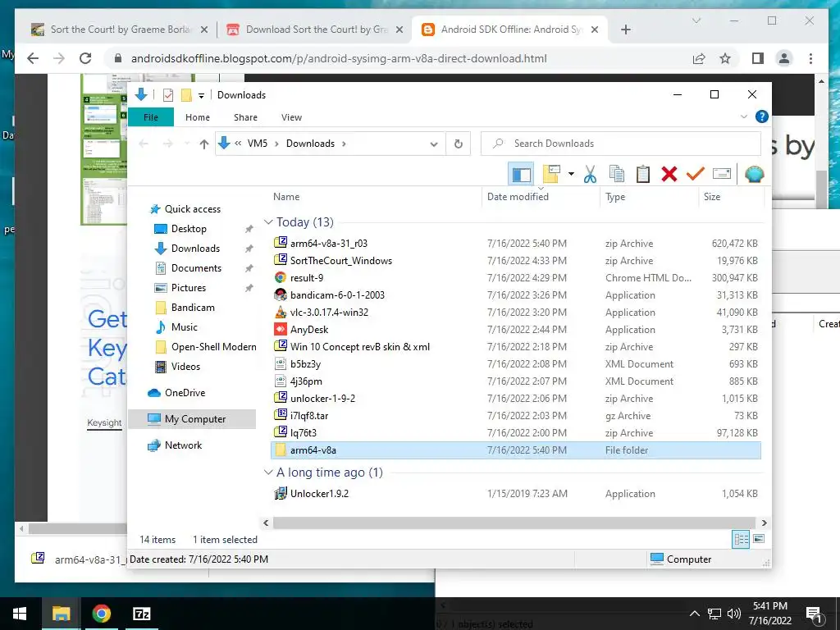Click the Copy toolbar icon
840x630 pixels.
click(x=617, y=174)
